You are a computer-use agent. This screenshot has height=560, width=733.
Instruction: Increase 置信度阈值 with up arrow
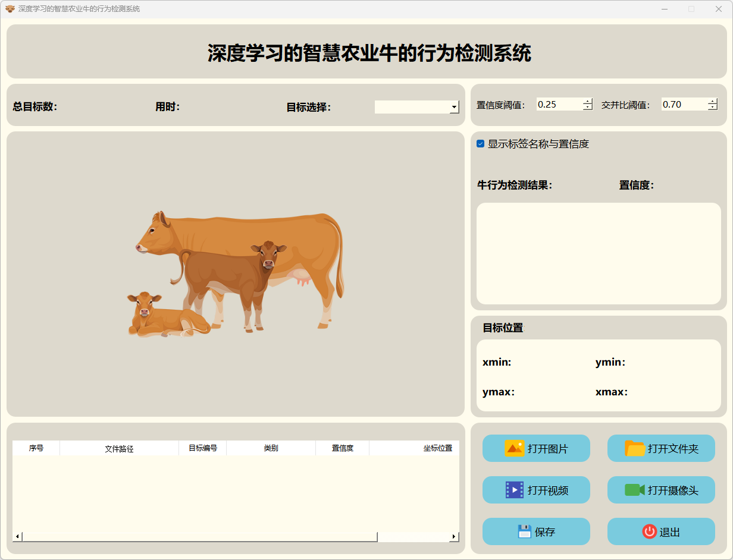588,101
